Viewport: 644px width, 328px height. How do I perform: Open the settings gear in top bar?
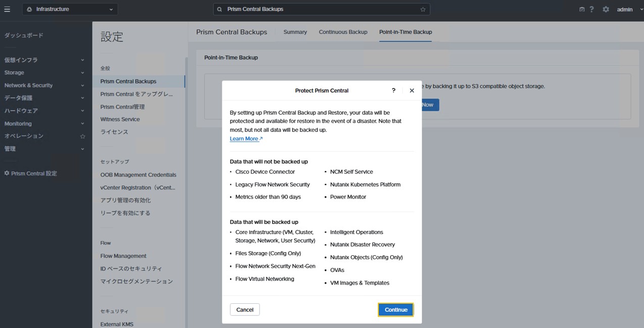(x=606, y=9)
